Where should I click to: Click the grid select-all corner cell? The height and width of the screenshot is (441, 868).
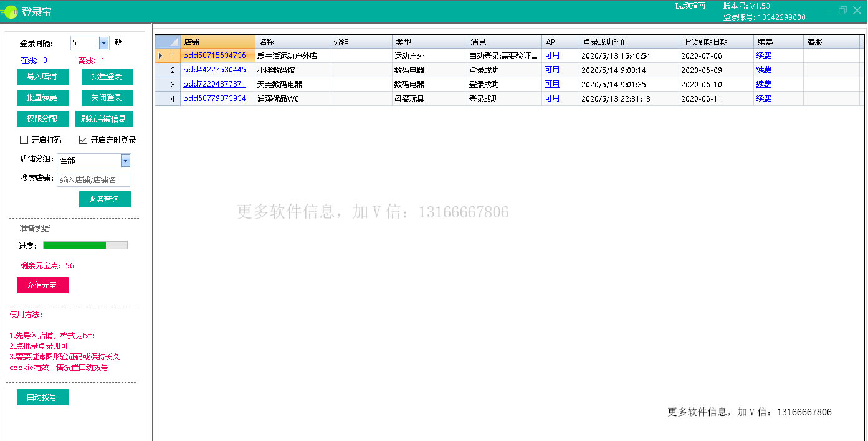coord(168,42)
